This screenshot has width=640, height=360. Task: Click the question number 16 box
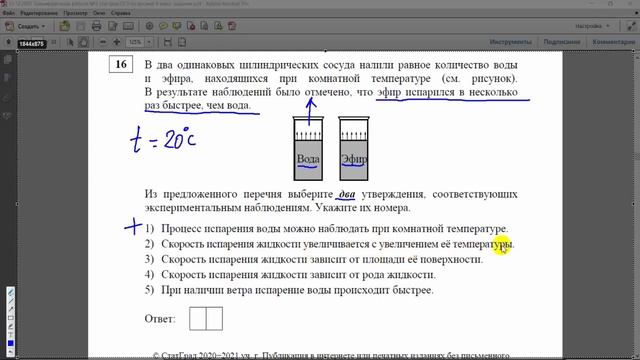(x=121, y=64)
